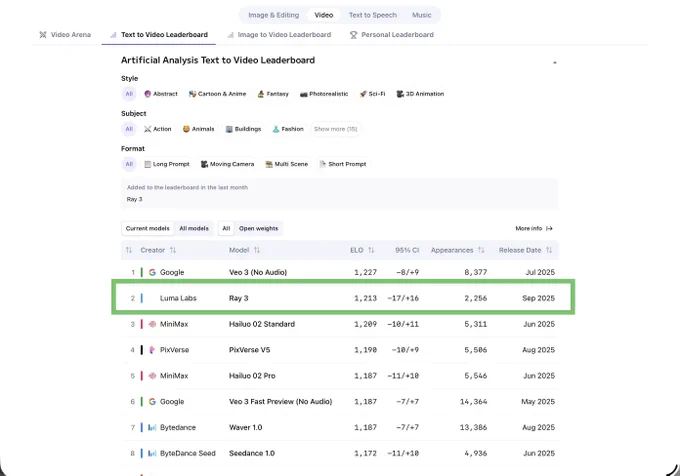Viewport: 680px width, 476px height.
Task: Expand Show more (15) subjects
Action: (336, 129)
